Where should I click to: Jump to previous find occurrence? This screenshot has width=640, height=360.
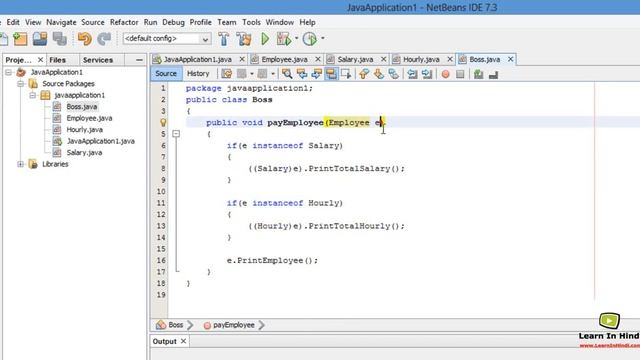(302, 74)
